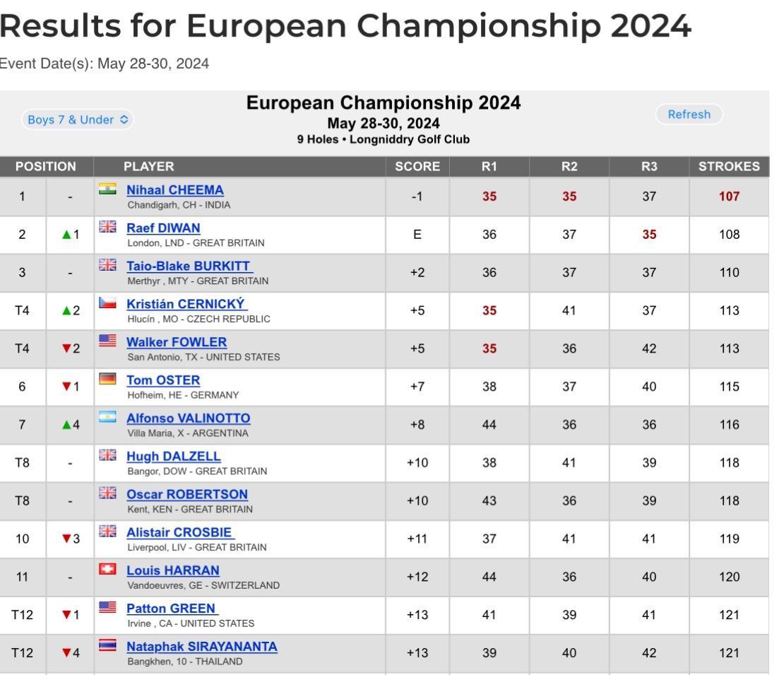The height and width of the screenshot is (675, 784).
Task: Click the green up arrow in Alfonso Valinotto's row
Action: pos(66,425)
